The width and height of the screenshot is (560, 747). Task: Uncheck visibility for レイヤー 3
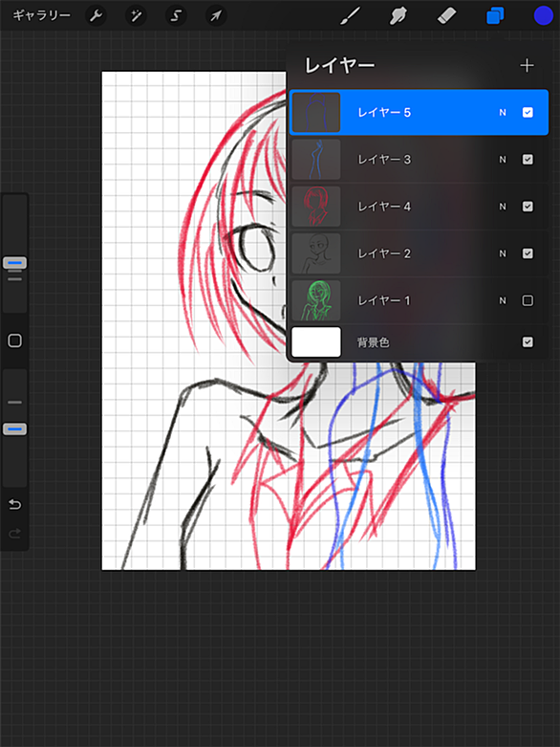pyautogui.click(x=528, y=159)
